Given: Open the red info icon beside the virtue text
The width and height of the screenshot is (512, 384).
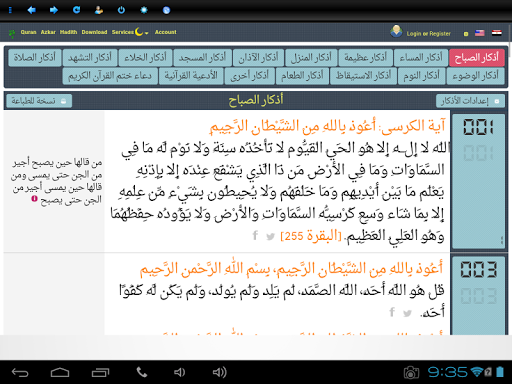Looking at the screenshot, I should click(34, 198).
